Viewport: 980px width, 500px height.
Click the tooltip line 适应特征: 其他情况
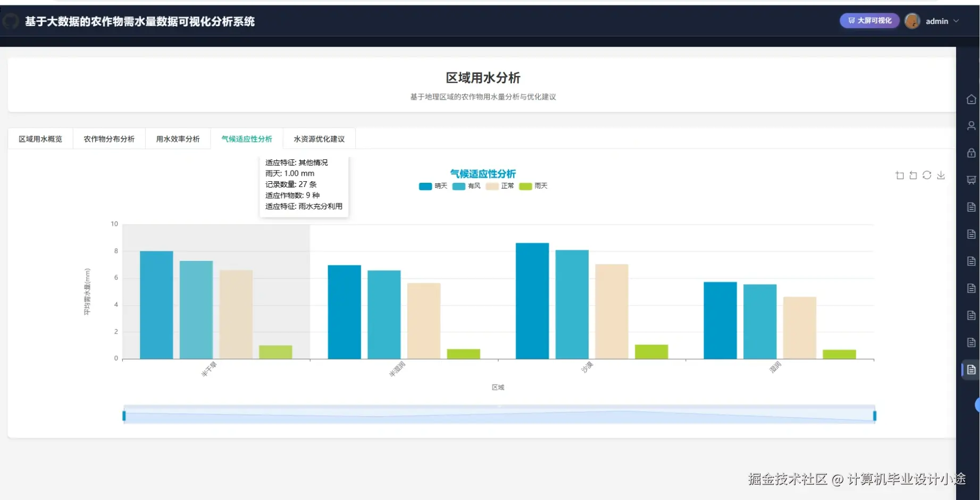(297, 163)
